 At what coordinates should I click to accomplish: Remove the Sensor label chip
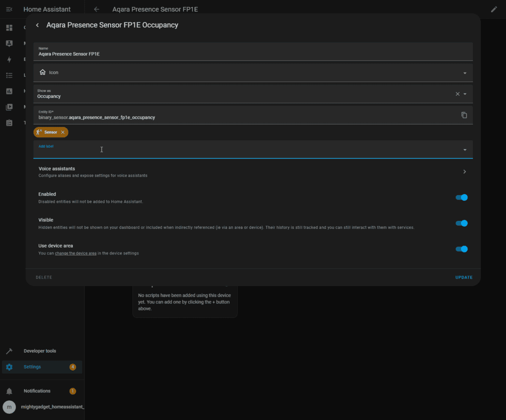click(63, 132)
